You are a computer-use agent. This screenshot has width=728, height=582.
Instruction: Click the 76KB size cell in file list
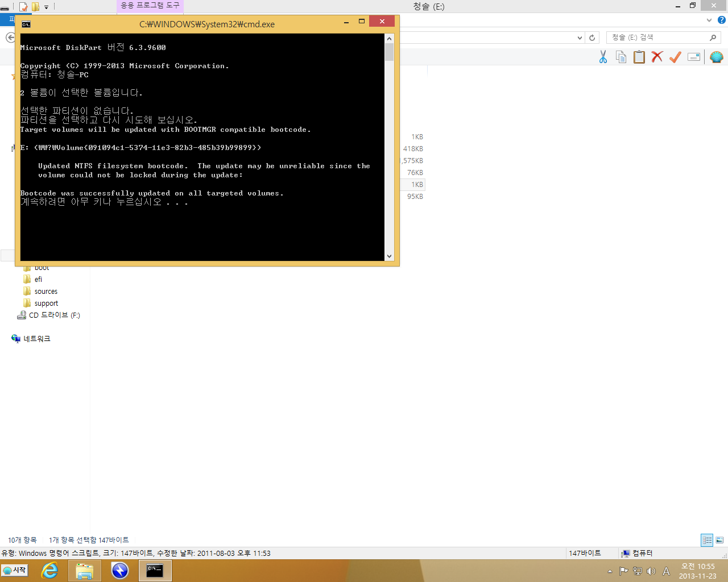(415, 173)
